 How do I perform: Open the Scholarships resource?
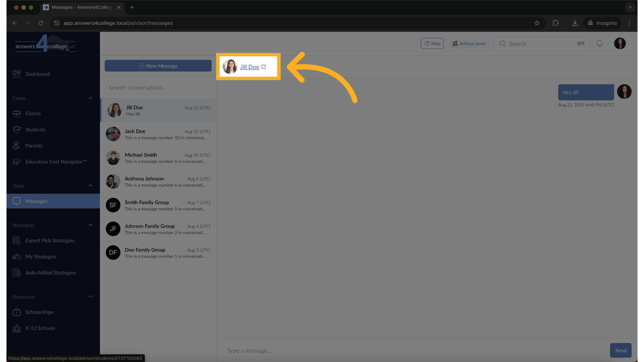click(39, 312)
